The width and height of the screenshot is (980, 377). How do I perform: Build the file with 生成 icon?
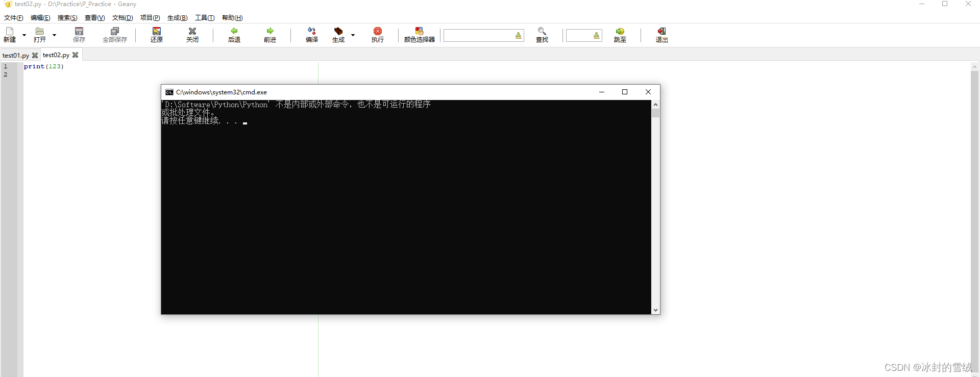point(338,35)
